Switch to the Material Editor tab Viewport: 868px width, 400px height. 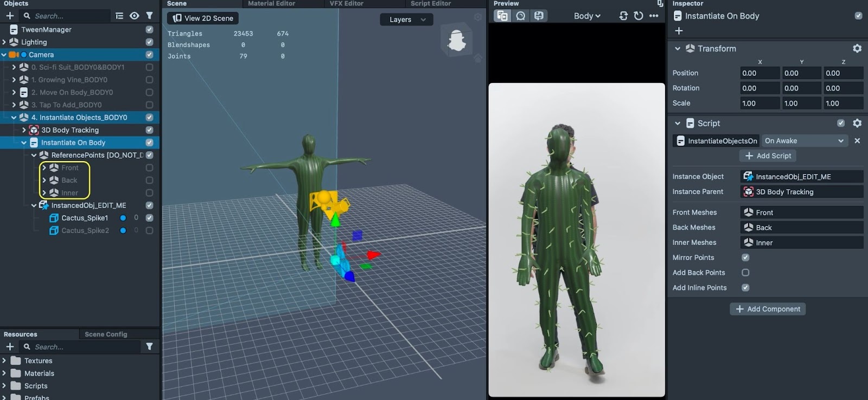pos(271,3)
